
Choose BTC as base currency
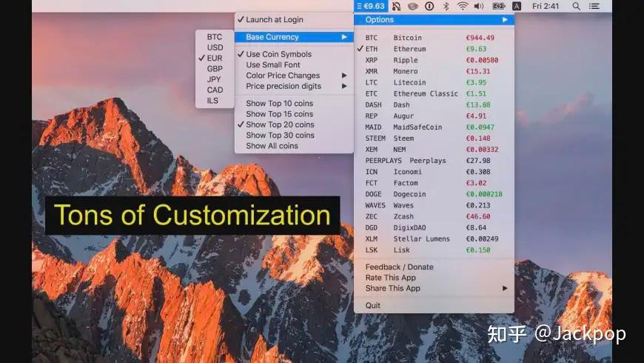215,36
